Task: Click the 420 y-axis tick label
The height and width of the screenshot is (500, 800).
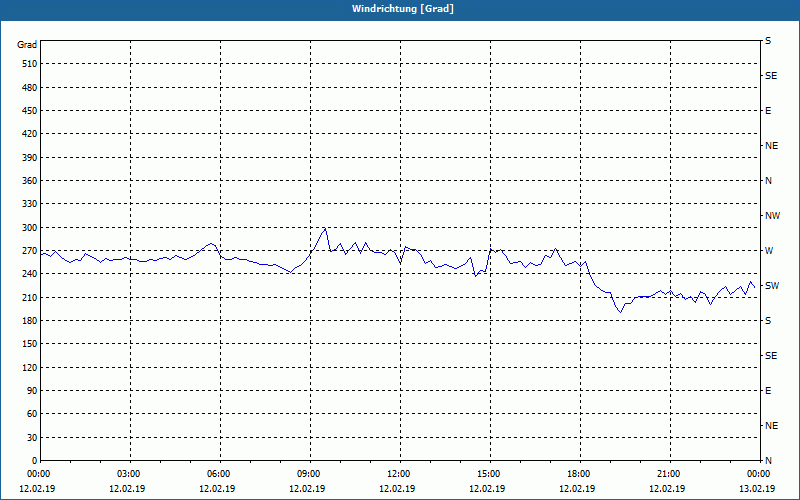Action: pyautogui.click(x=30, y=134)
